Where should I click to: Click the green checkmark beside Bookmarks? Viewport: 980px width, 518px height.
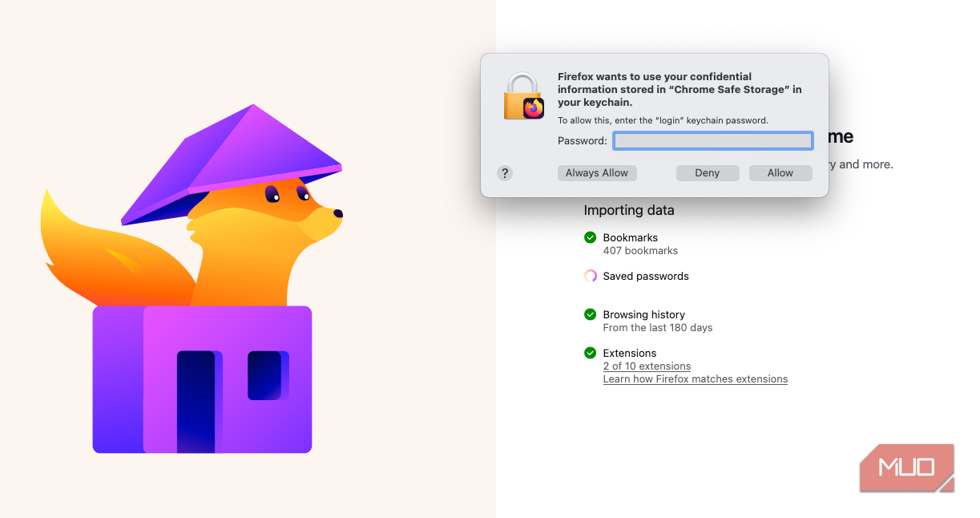pyautogui.click(x=591, y=237)
